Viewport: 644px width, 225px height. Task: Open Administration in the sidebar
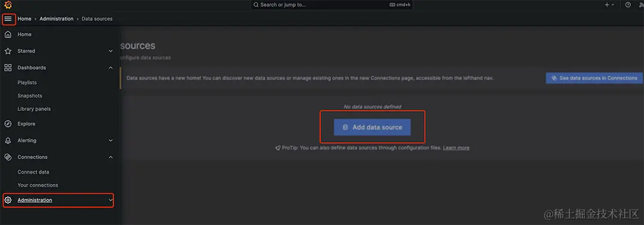tap(35, 201)
